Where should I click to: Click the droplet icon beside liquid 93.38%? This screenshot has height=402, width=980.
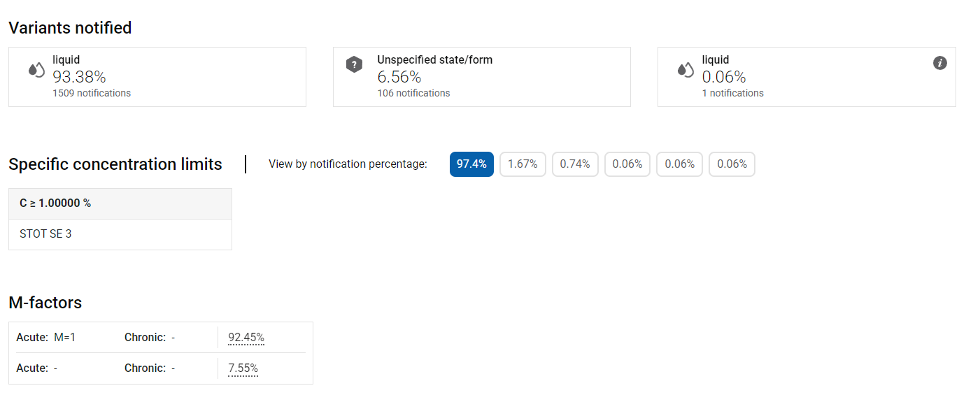tap(36, 70)
